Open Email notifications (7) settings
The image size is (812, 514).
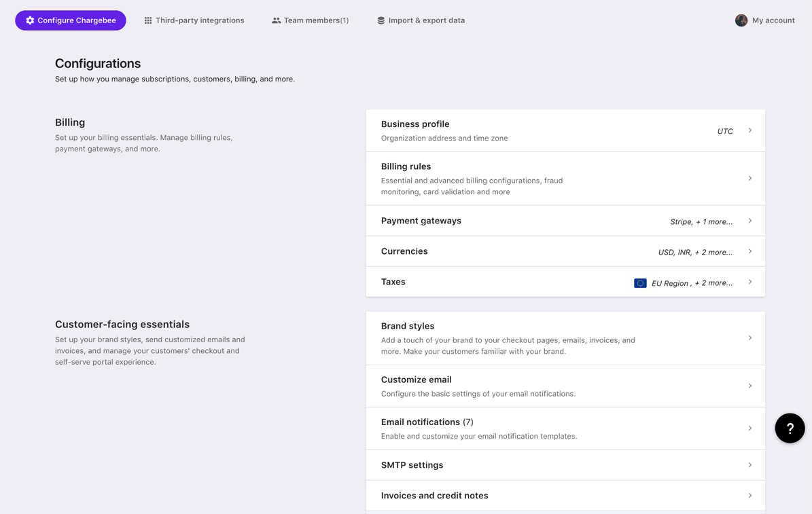tap(565, 428)
